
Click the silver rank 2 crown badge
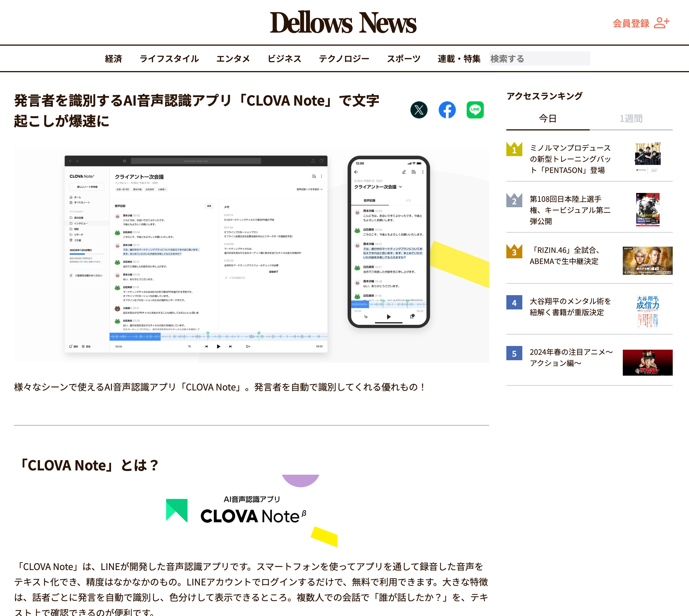514,200
